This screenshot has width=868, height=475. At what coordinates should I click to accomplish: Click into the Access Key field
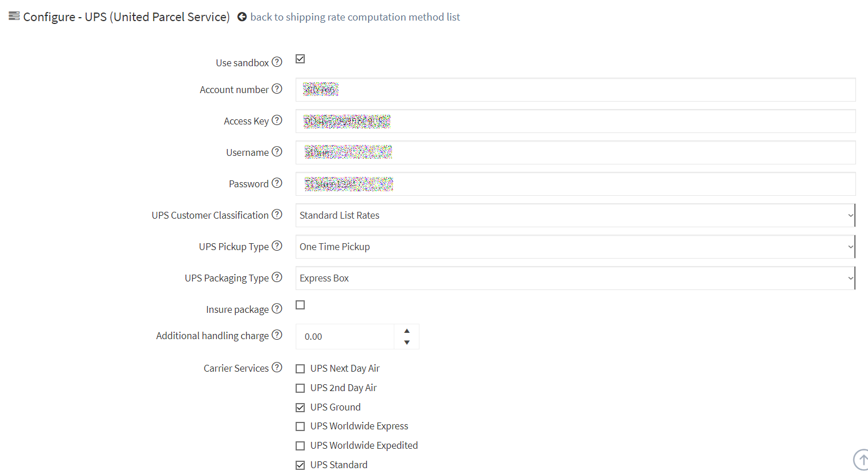pyautogui.click(x=575, y=121)
